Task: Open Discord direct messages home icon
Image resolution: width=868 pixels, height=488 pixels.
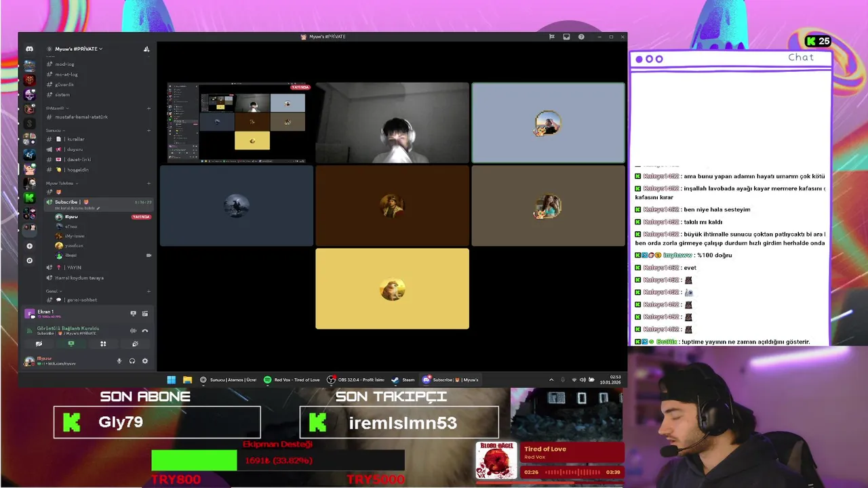Action: (x=29, y=49)
